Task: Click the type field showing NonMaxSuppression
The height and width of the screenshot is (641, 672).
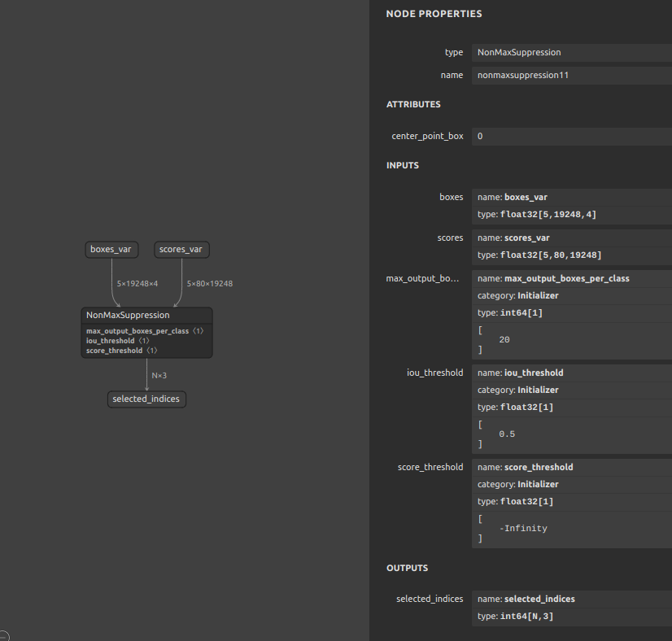Action: (572, 52)
